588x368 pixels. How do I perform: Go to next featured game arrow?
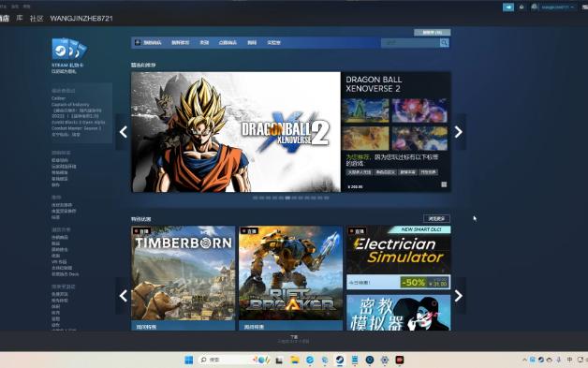click(x=458, y=132)
